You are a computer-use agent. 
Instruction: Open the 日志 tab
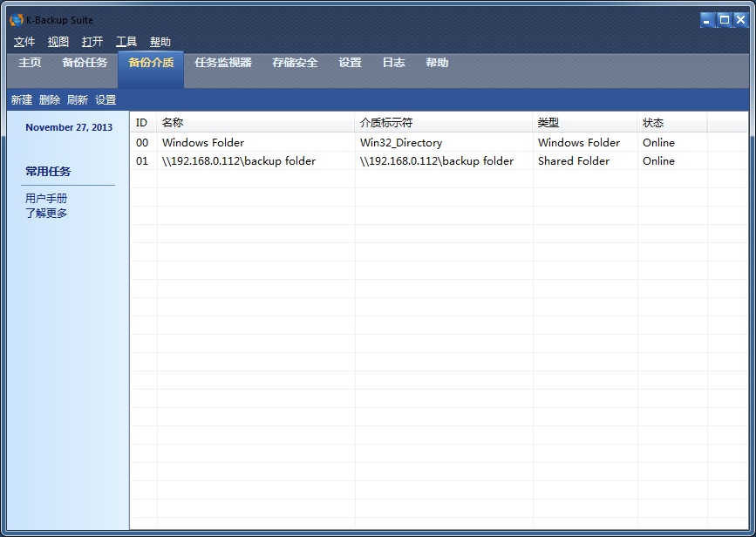coord(393,63)
